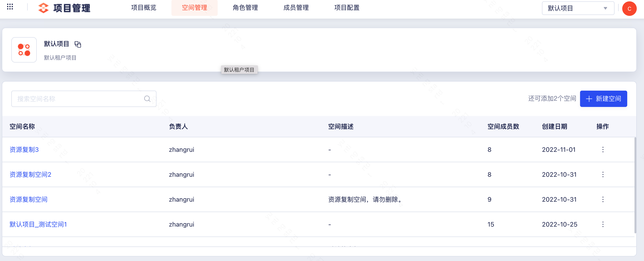The height and width of the screenshot is (261, 644).
Task: Click the 空间成员数 column header
Action: (503, 127)
